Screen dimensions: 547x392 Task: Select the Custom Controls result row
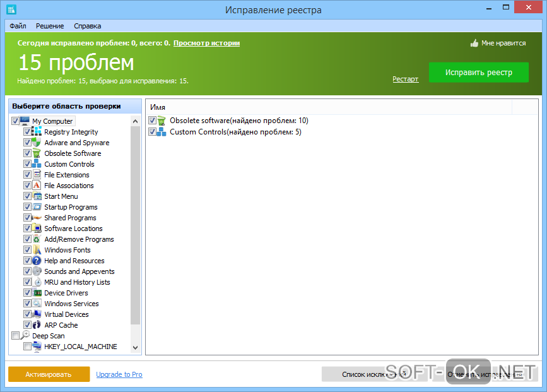[235, 132]
